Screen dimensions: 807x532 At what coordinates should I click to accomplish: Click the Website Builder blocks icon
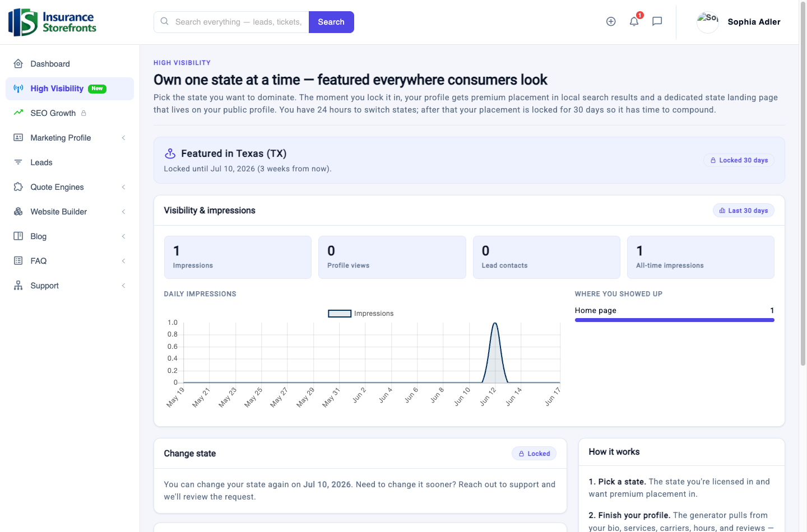tap(18, 212)
